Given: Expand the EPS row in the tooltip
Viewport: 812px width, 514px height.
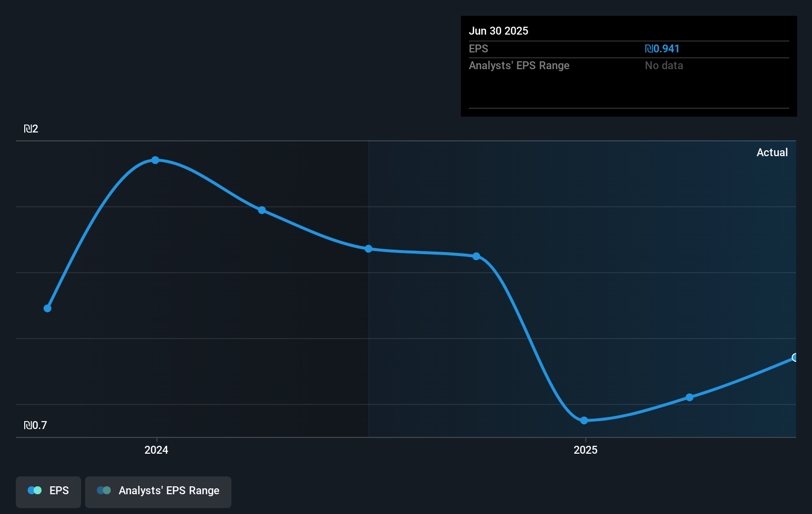Looking at the screenshot, I should tap(478, 49).
